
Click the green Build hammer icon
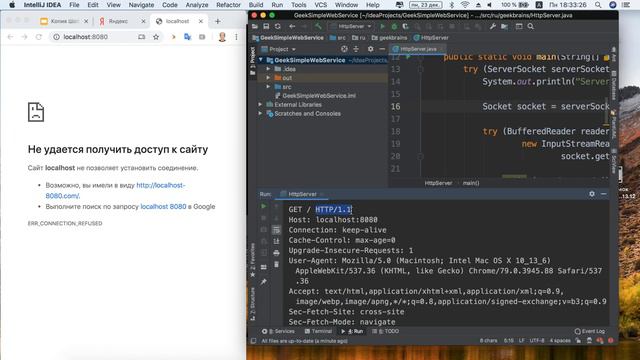[x=318, y=27]
